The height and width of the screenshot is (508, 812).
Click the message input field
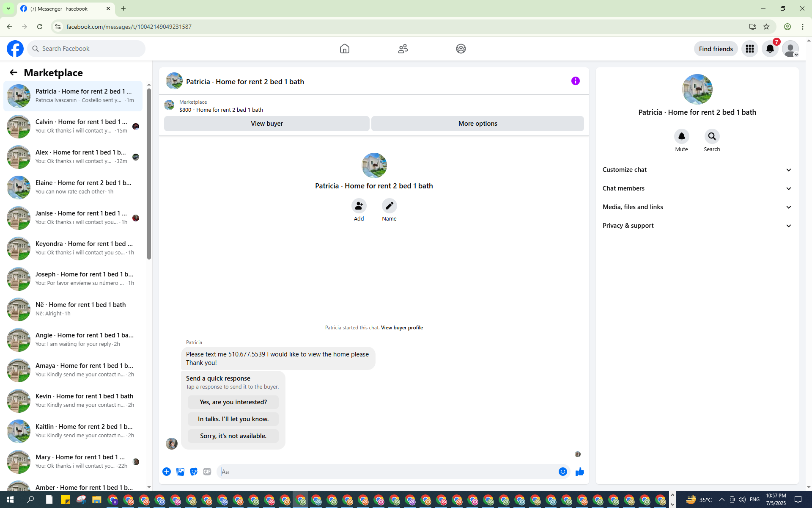point(387,472)
